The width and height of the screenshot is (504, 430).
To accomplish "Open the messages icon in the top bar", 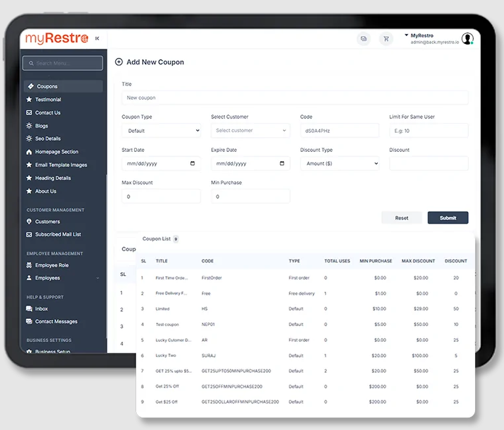I will [364, 39].
